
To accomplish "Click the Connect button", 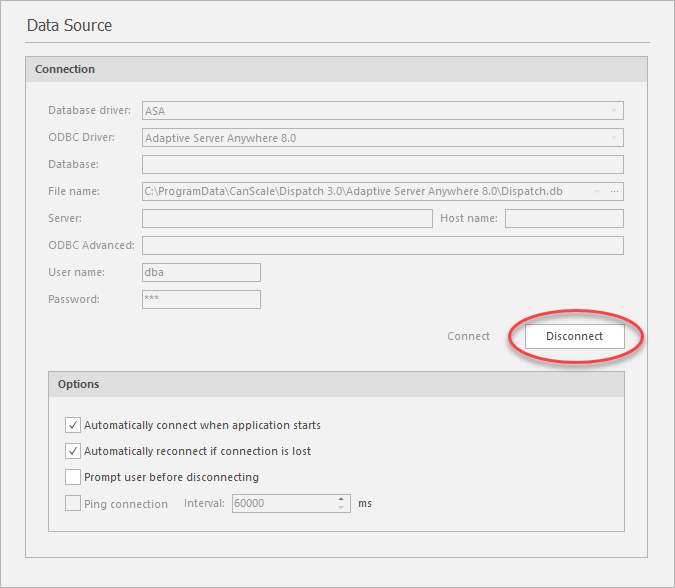I will click(468, 336).
